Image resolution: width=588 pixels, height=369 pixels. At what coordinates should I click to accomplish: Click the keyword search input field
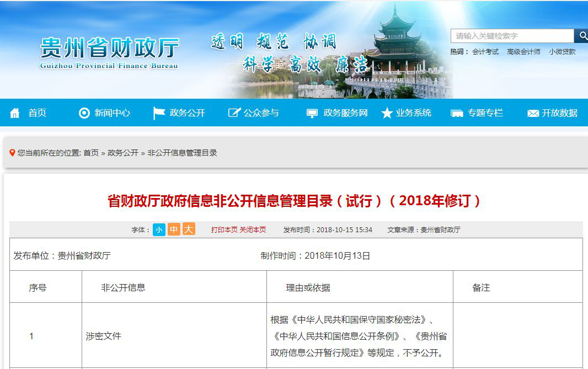pyautogui.click(x=512, y=36)
